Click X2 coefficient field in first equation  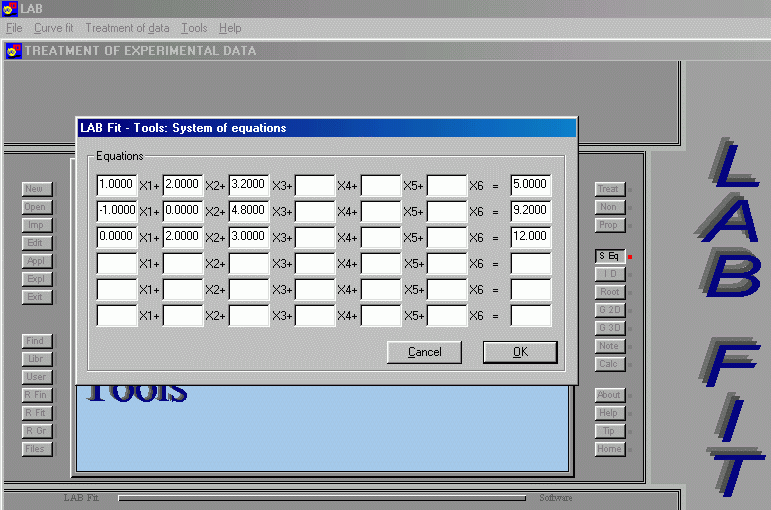click(182, 185)
